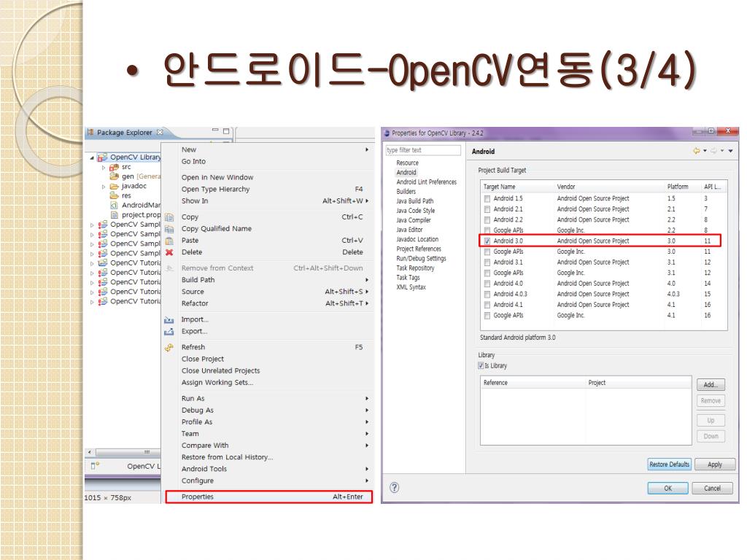Click the res folder icon
Viewport: 747px width, 560px height.
(x=114, y=195)
